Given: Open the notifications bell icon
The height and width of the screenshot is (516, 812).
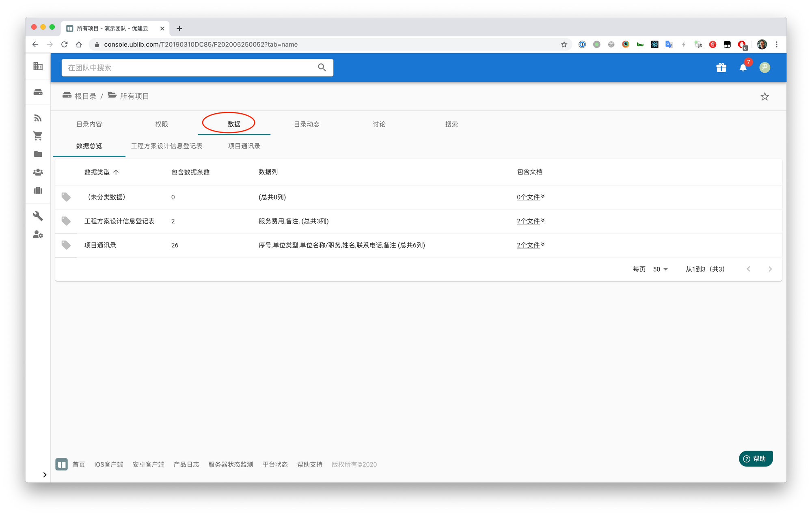Looking at the screenshot, I should [x=743, y=68].
